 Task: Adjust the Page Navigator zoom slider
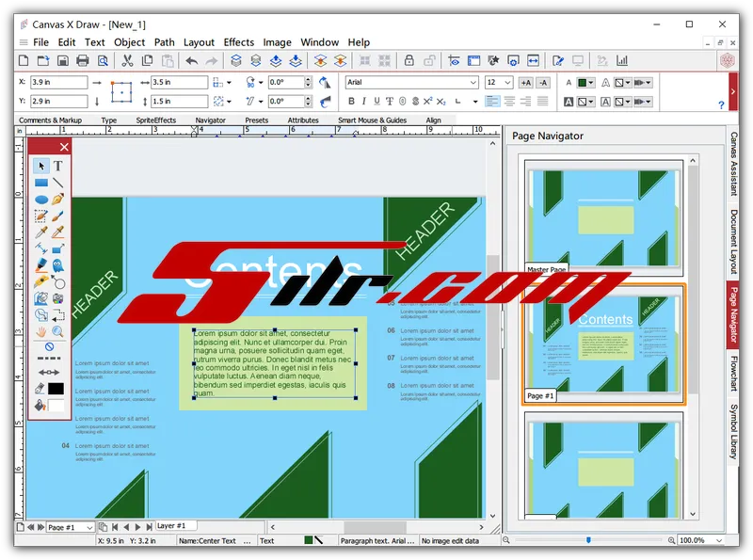click(x=588, y=540)
